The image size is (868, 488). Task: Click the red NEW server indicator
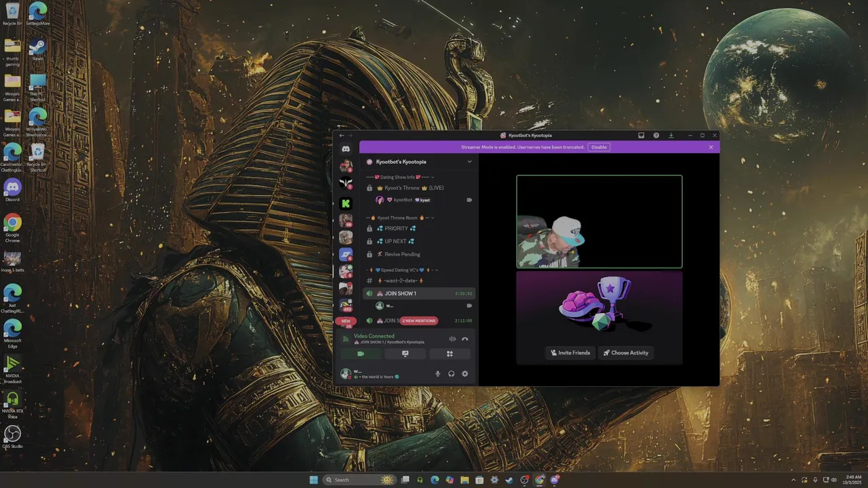click(x=346, y=321)
